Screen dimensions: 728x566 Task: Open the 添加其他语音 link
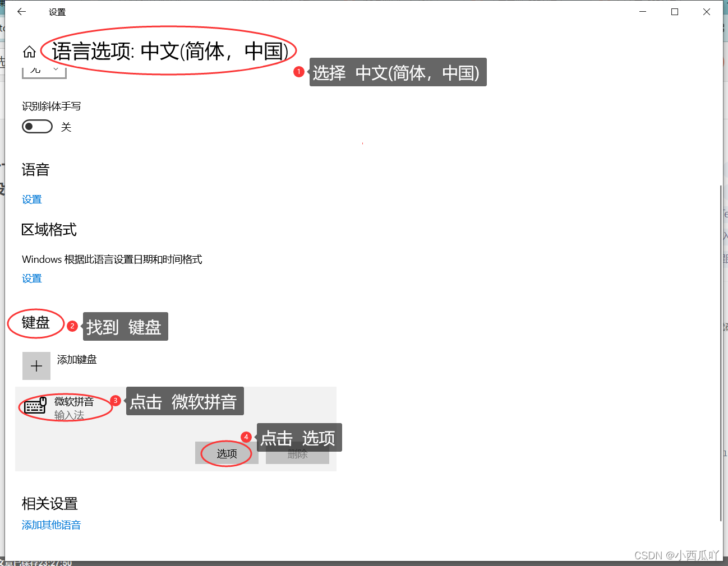point(52,525)
